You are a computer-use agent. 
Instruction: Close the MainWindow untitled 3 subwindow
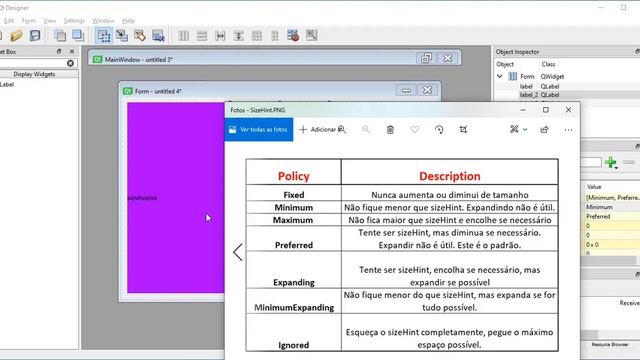(x=448, y=58)
